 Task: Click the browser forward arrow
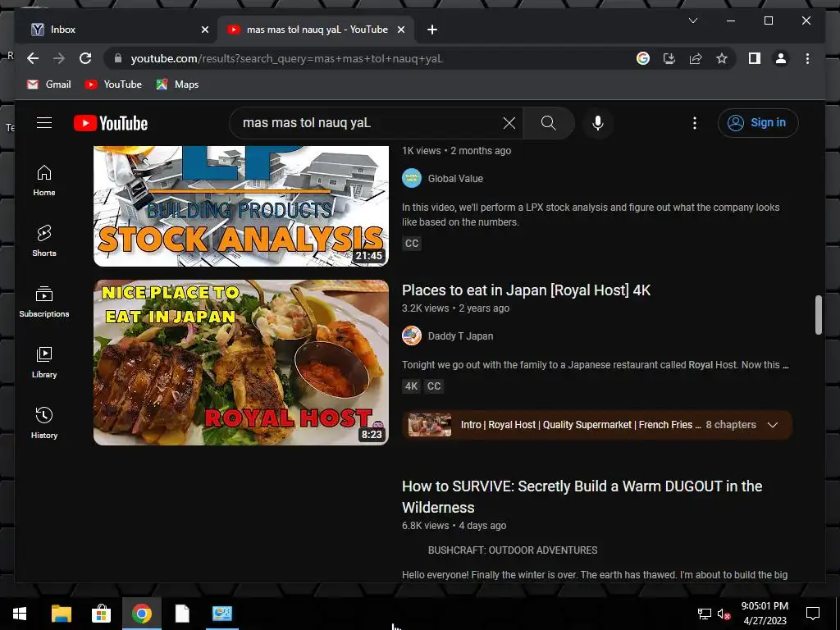tap(59, 58)
